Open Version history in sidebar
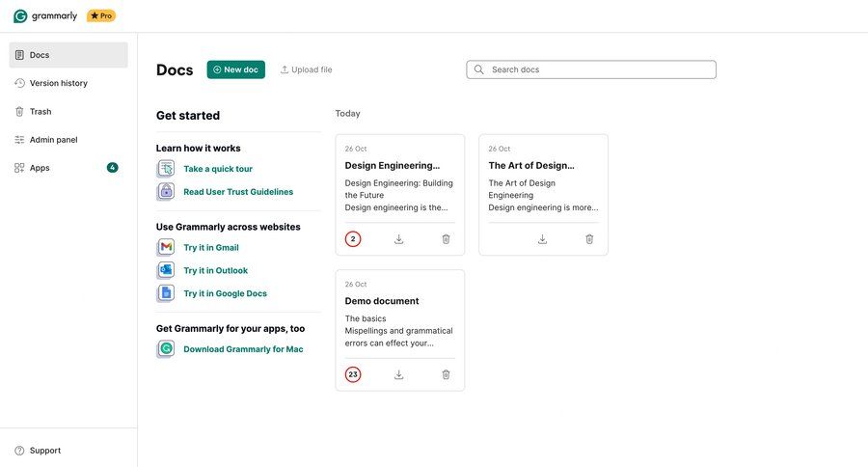The height and width of the screenshot is (467, 868). (x=68, y=83)
